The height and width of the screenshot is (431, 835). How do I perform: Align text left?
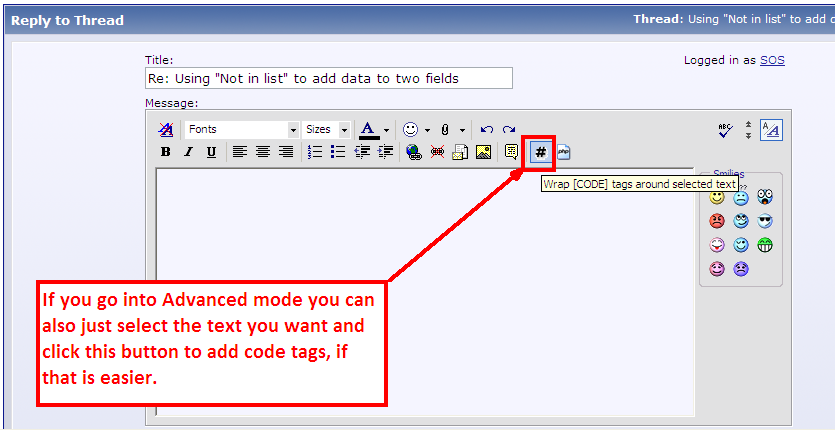pyautogui.click(x=240, y=152)
